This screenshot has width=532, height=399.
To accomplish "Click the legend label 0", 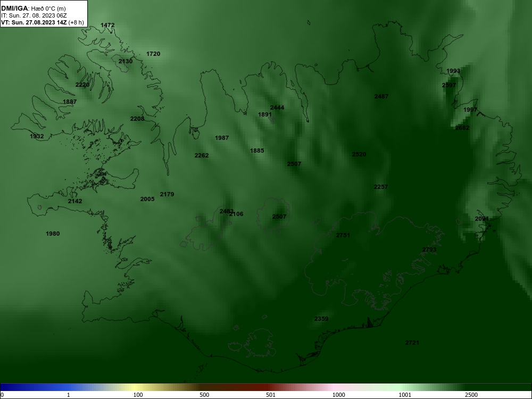I will (2, 395).
